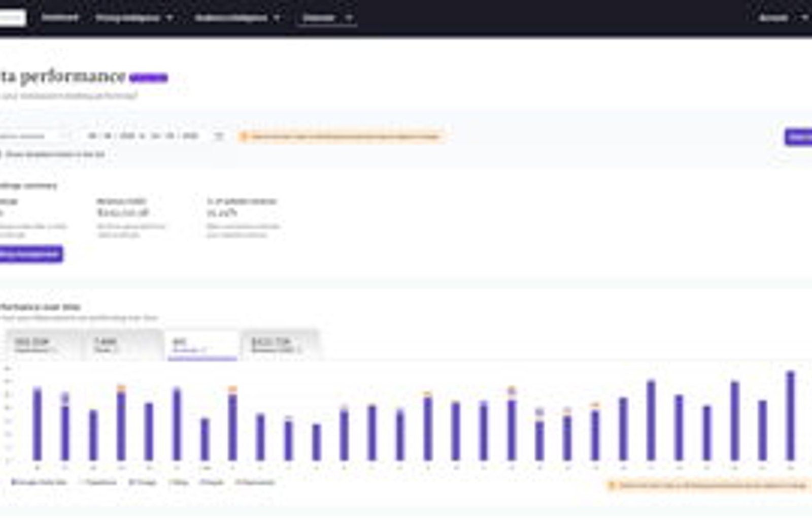Open the Account menu in top bar
Screen dimensions: 812x524
[773, 18]
